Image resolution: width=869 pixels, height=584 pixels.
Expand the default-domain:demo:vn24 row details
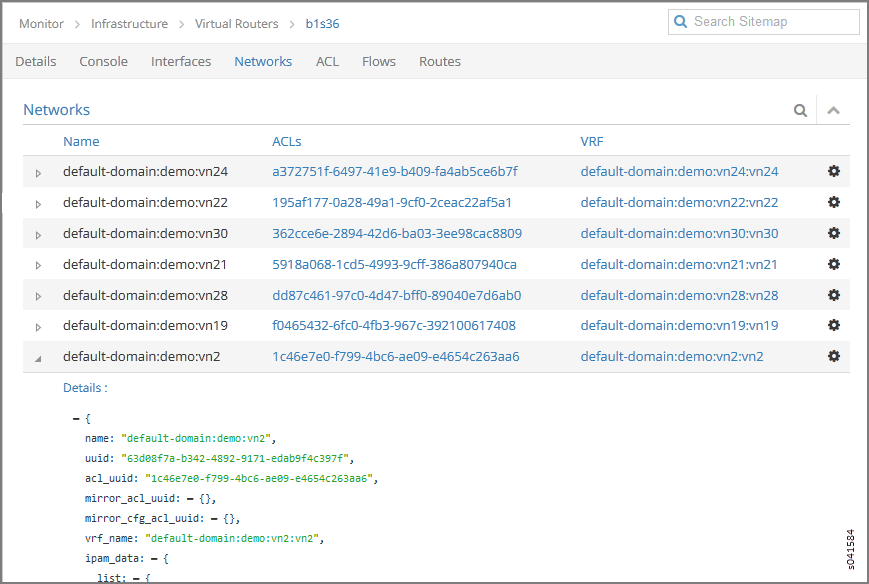pyautogui.click(x=39, y=173)
